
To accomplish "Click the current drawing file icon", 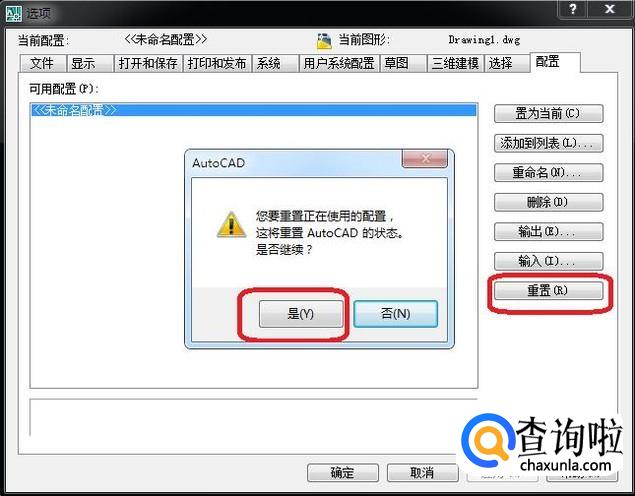I will 324,40.
